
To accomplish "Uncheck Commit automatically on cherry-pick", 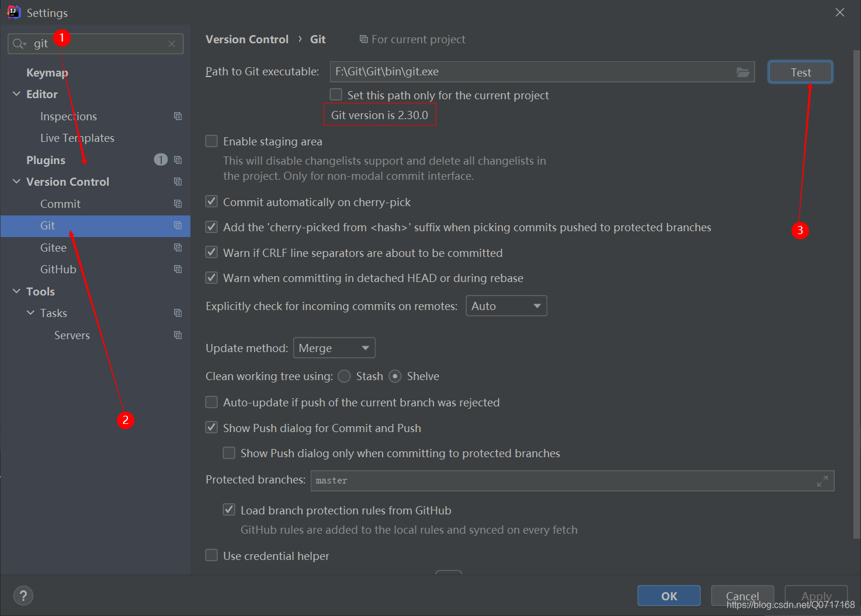I will tap(211, 201).
